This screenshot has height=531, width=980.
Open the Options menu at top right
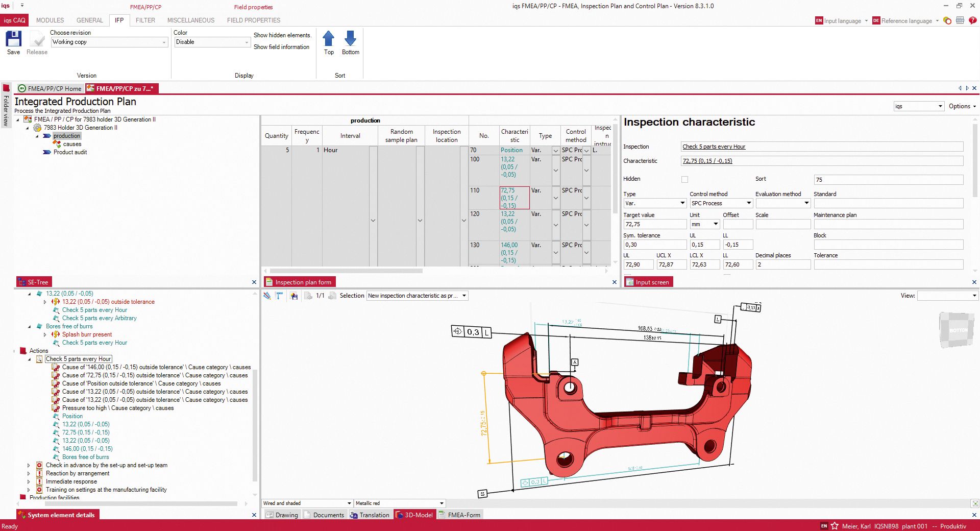962,106
